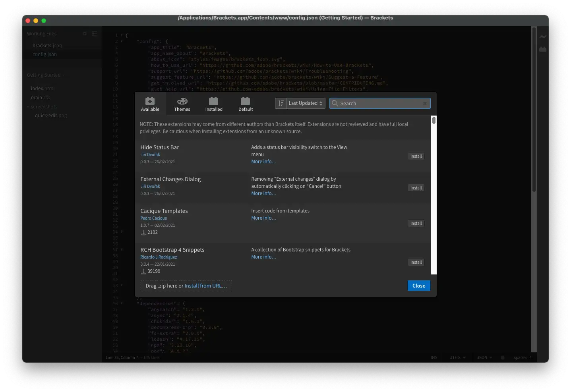
Task: Click the indent width value 4 in the status bar
Action: [x=530, y=357]
